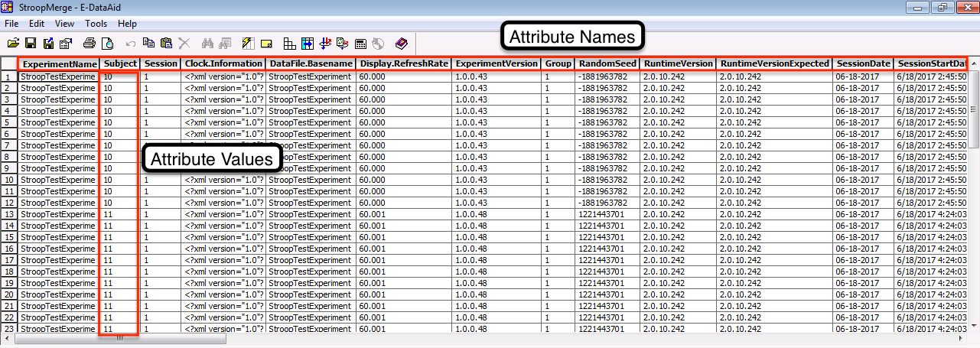Click the Save floppy disk toolbar icon
This screenshot has height=348, width=980.
pos(31,44)
